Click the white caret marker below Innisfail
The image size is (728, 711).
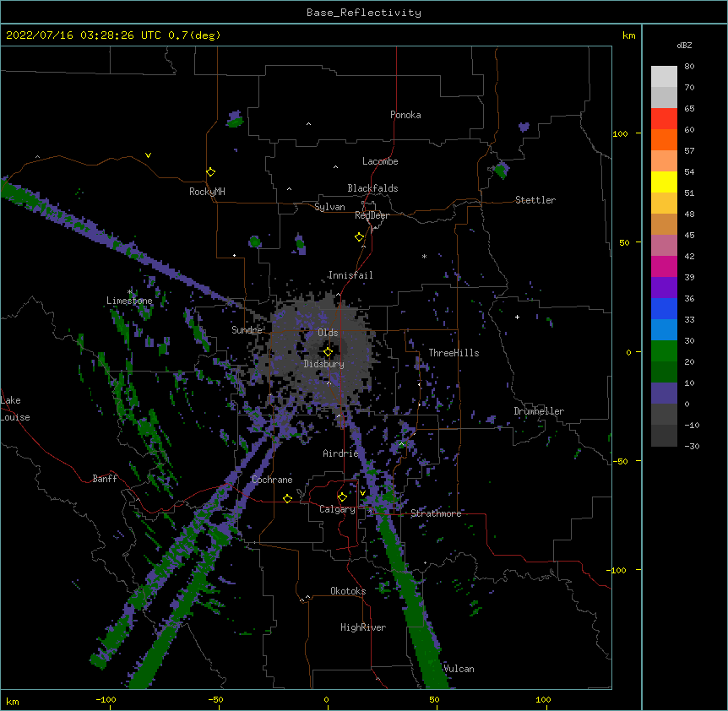tap(338, 295)
